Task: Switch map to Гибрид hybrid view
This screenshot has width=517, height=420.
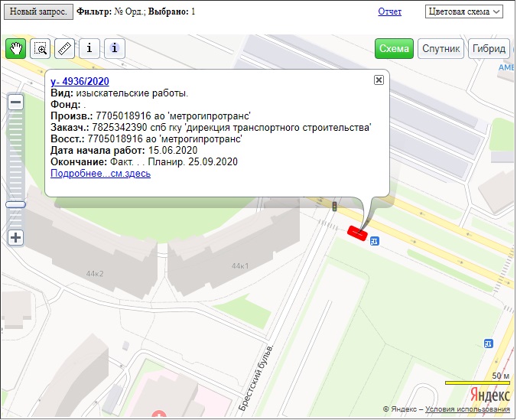Action: point(489,49)
